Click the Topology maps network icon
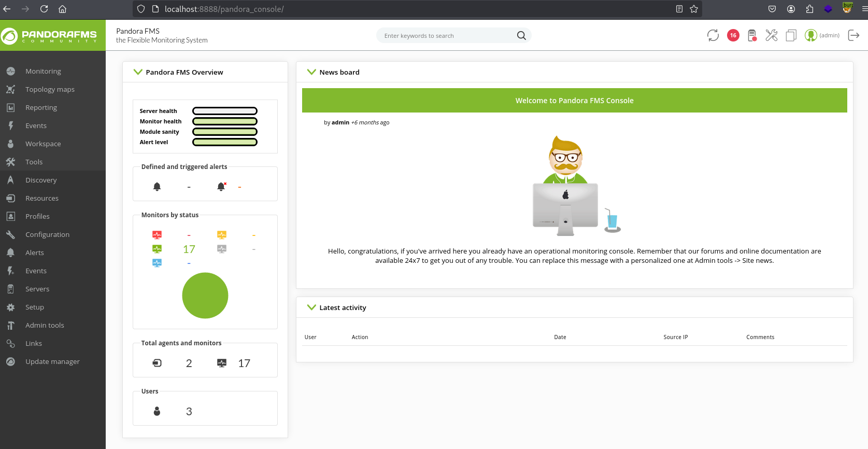This screenshot has height=449, width=868. pos(10,89)
